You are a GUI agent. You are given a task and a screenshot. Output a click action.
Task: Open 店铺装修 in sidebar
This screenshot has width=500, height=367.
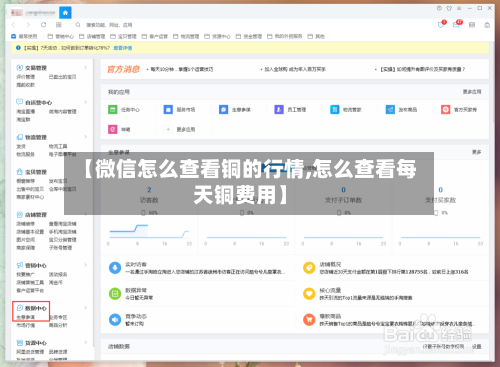coord(26,224)
